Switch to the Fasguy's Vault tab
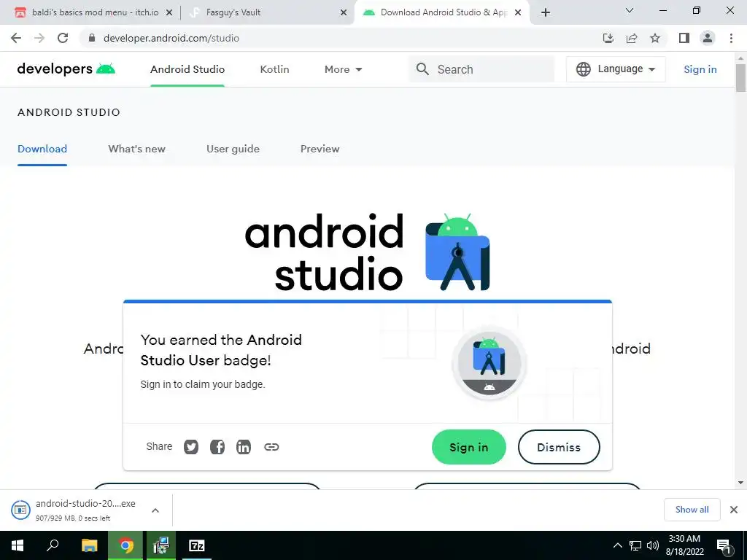The height and width of the screenshot is (560, 747). pyautogui.click(x=267, y=12)
